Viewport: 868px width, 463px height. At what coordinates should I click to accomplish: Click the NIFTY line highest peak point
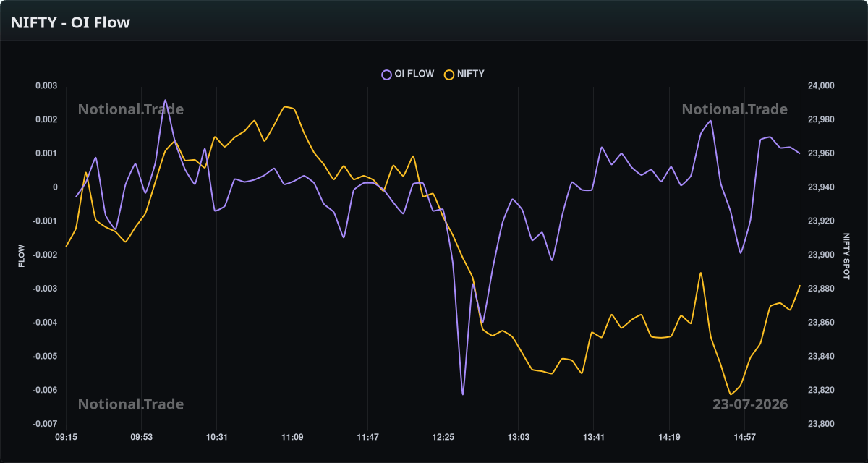[x=285, y=106]
